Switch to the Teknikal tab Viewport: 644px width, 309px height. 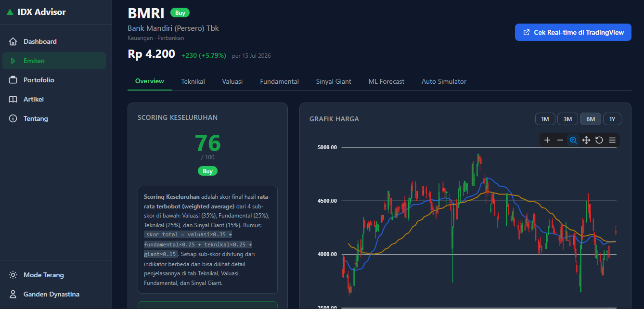pyautogui.click(x=193, y=81)
